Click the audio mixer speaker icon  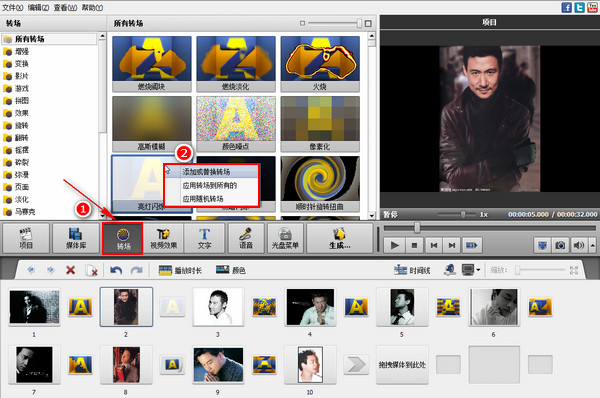point(450,270)
